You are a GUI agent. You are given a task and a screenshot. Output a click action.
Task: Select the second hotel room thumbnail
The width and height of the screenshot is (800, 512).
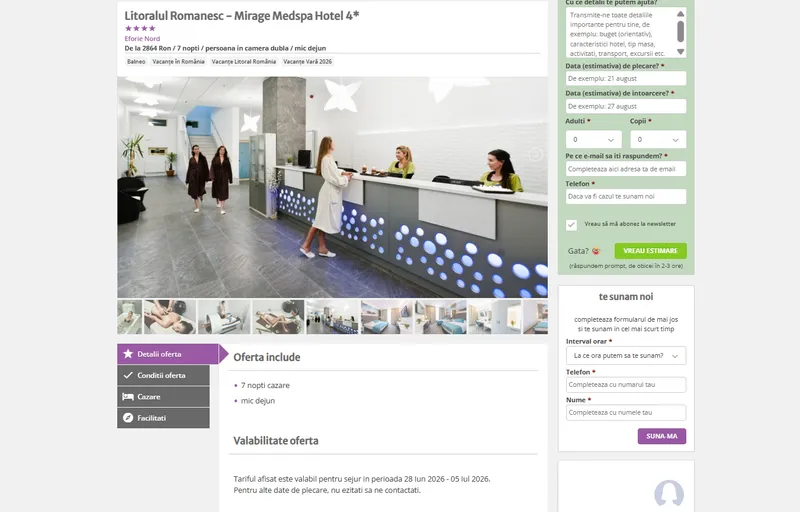[x=441, y=317]
